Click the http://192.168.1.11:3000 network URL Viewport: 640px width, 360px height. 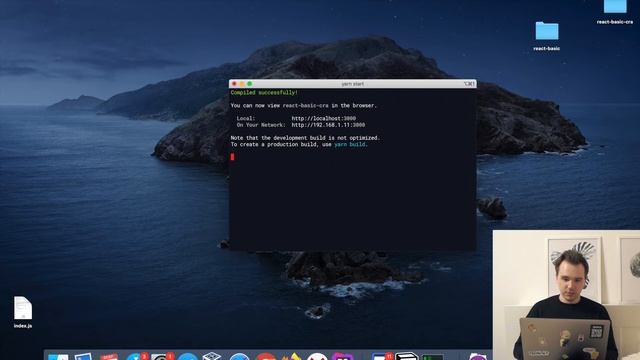coord(328,125)
